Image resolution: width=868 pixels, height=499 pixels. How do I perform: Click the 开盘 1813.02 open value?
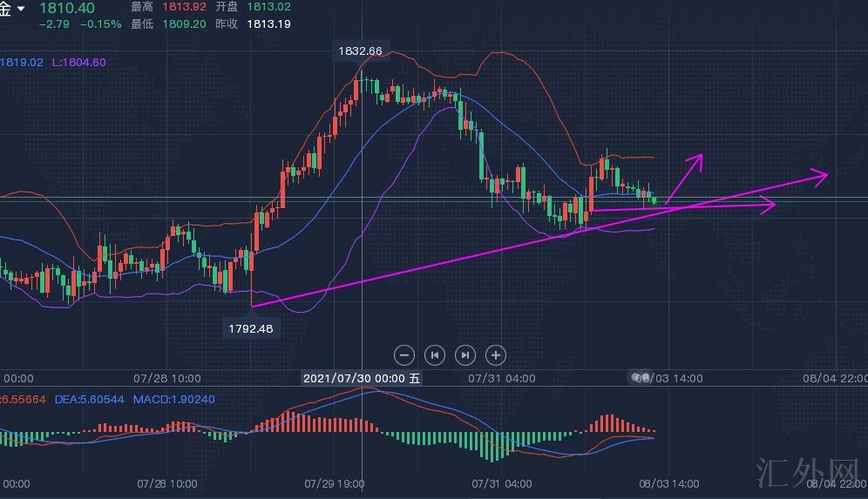(x=268, y=7)
